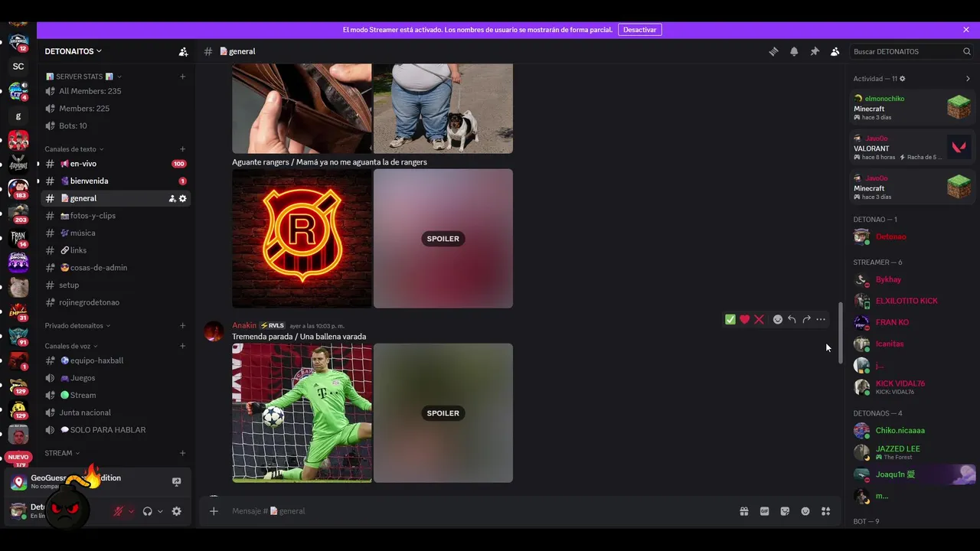
Task: Open microphone input options arrow
Action: click(x=131, y=511)
